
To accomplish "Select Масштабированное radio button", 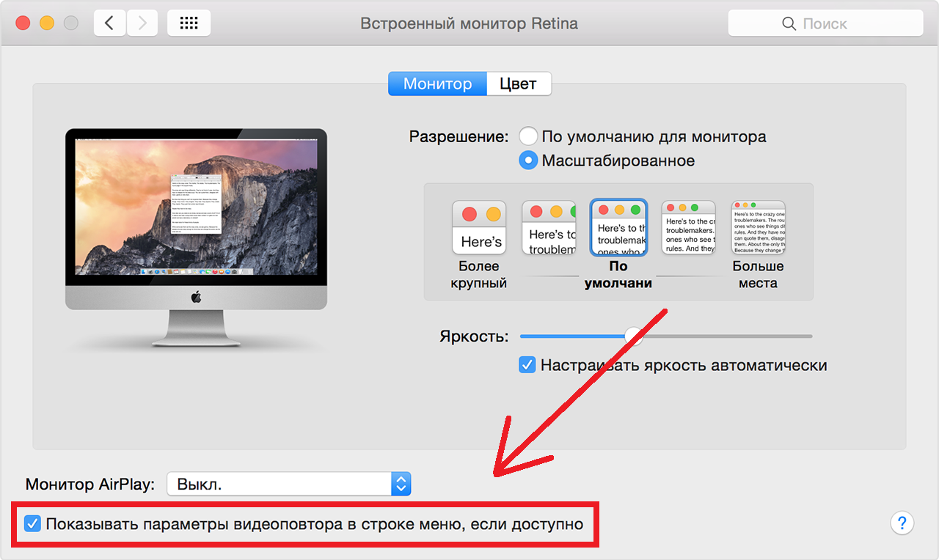I will (x=528, y=161).
